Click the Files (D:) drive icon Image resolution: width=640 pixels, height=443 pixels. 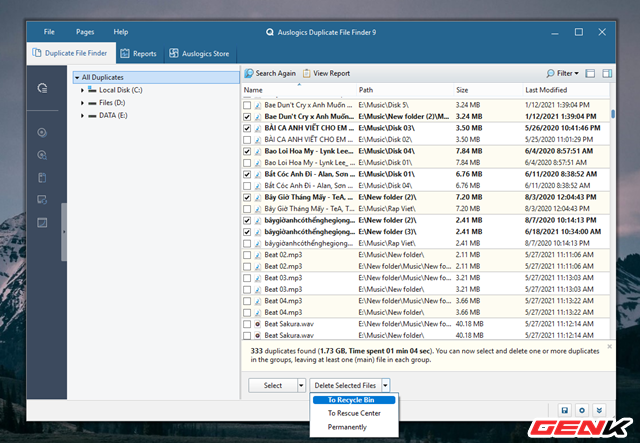click(x=92, y=103)
